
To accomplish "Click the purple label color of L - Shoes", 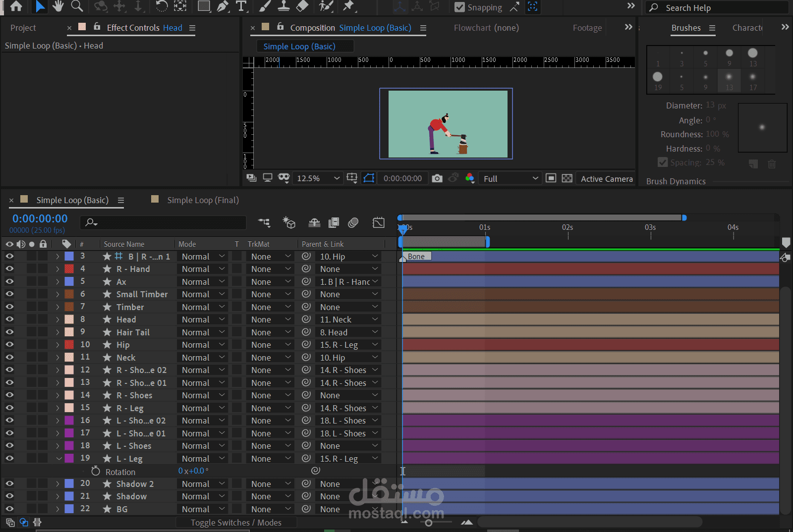I will pyautogui.click(x=69, y=446).
